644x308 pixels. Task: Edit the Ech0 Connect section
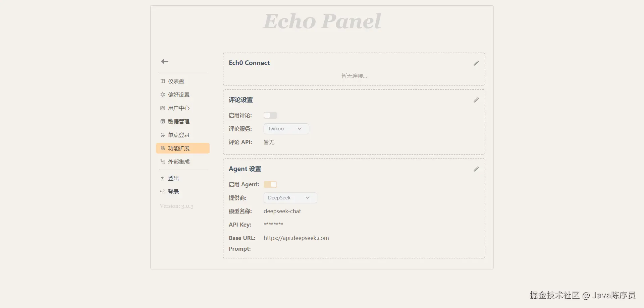point(476,63)
